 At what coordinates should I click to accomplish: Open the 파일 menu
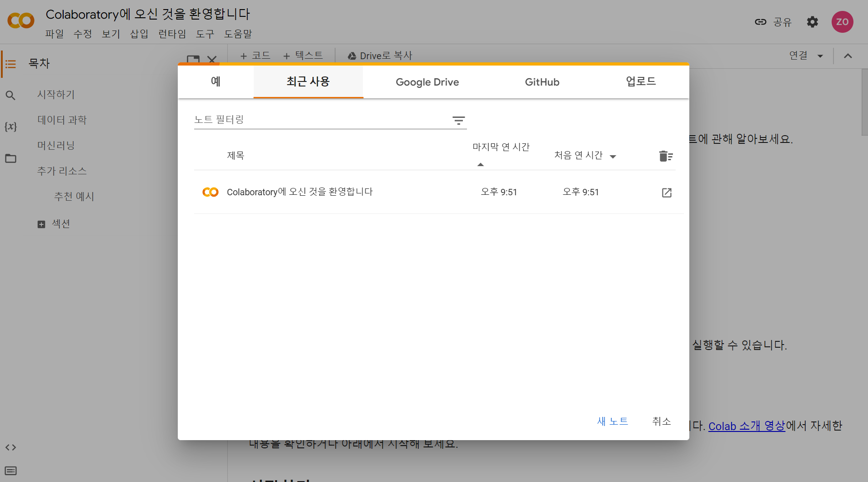pos(55,34)
